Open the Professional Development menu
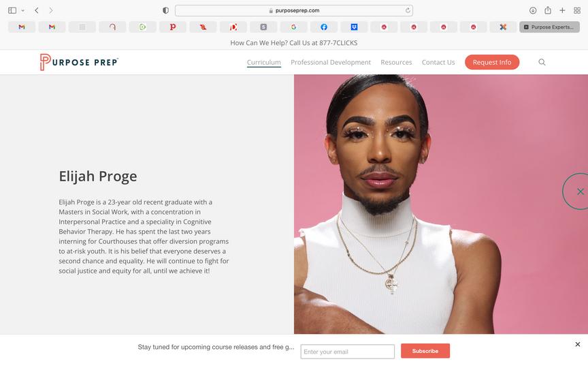The image size is (588, 368). [x=330, y=62]
